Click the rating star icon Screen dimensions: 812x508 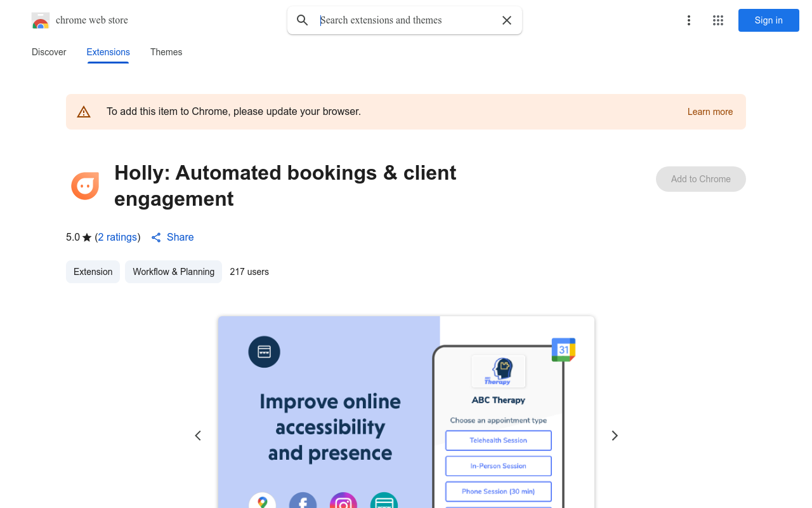click(87, 237)
